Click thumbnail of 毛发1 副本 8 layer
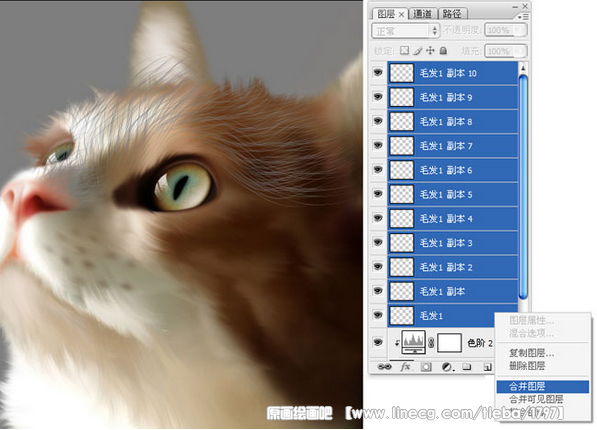The height and width of the screenshot is (430, 597). [402, 121]
